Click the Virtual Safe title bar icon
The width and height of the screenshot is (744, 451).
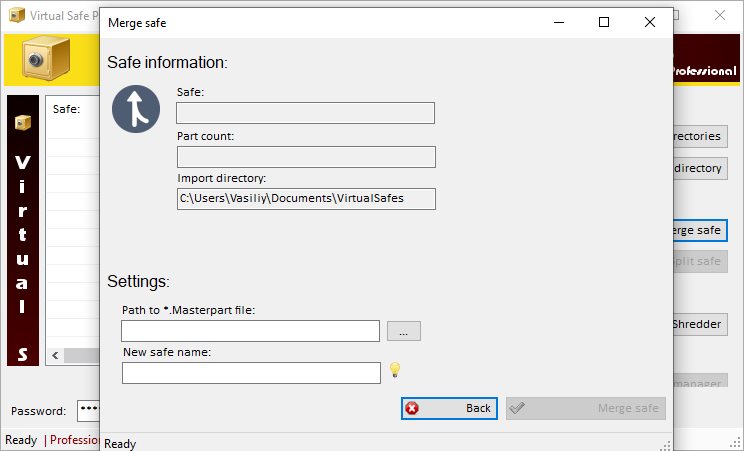15,17
